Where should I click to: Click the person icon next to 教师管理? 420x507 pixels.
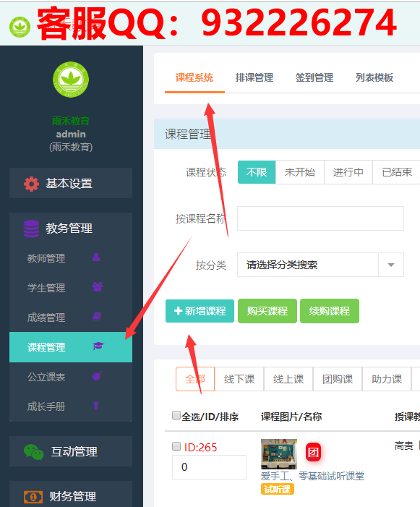click(x=96, y=257)
